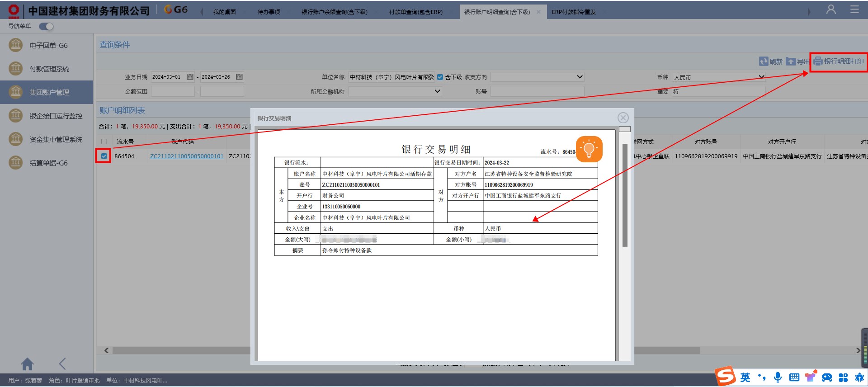868x387 pixels.
Task: Switch to 付款单查询(包含ERP) tab
Action: [x=416, y=12]
